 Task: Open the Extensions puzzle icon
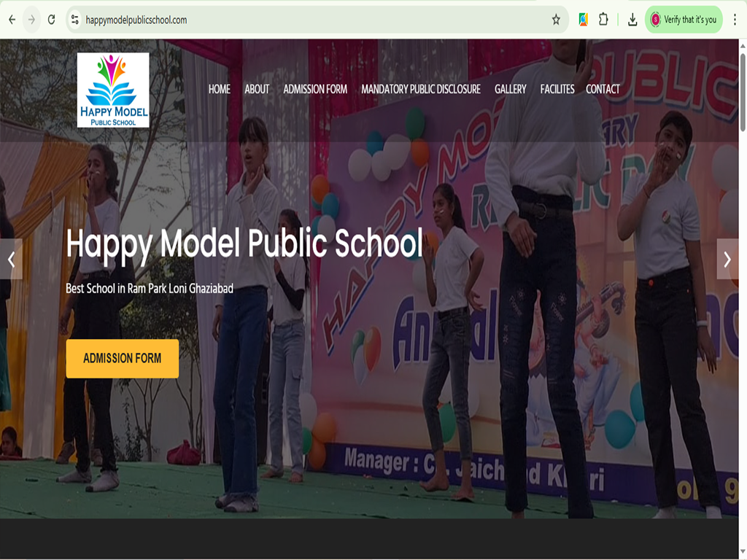(603, 20)
